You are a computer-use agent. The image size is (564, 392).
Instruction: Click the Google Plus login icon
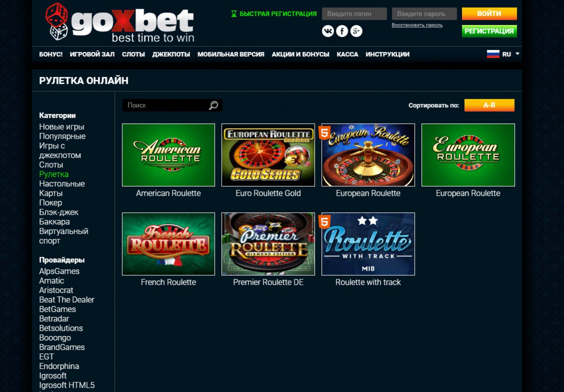coord(356,31)
